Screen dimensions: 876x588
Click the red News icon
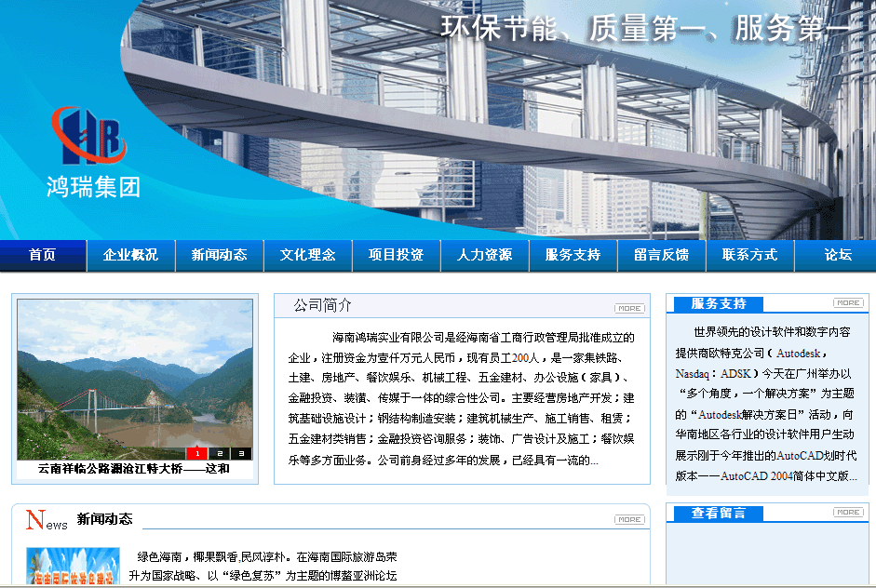point(46,520)
